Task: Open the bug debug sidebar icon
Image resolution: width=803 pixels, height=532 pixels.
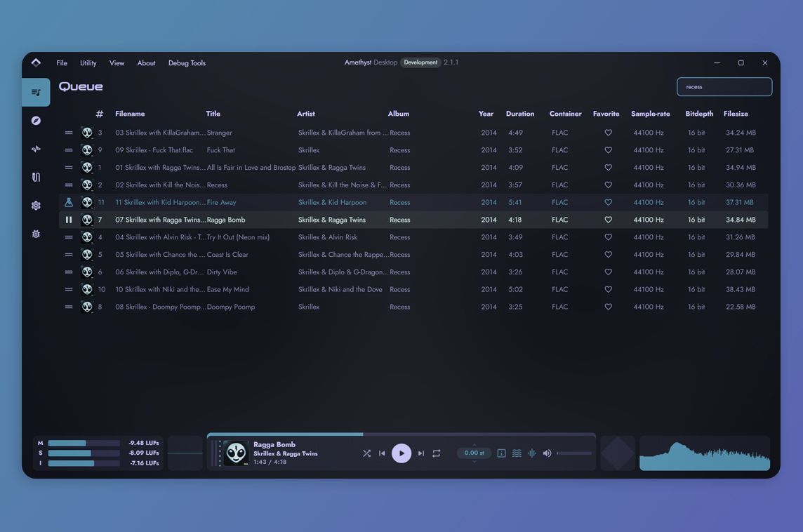Action: click(36, 234)
